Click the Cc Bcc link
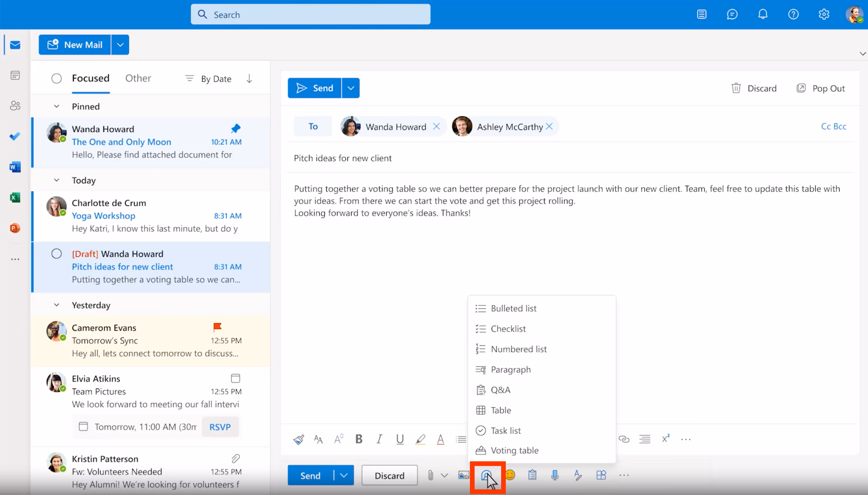 pyautogui.click(x=833, y=126)
